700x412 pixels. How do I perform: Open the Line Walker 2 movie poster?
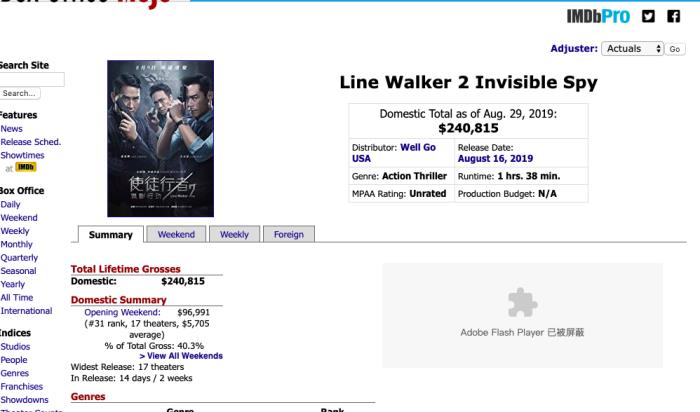(160, 138)
